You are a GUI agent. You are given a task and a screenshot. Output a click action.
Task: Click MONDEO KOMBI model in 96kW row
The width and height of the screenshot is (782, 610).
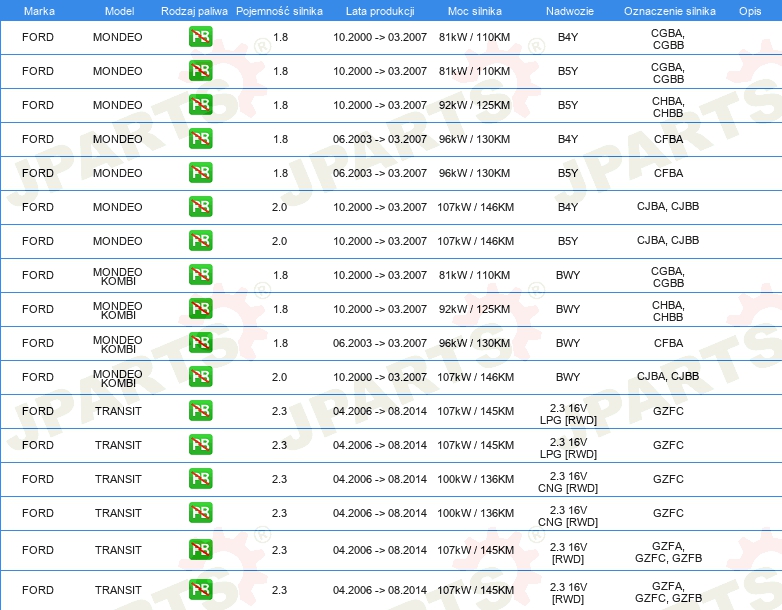pyautogui.click(x=118, y=344)
